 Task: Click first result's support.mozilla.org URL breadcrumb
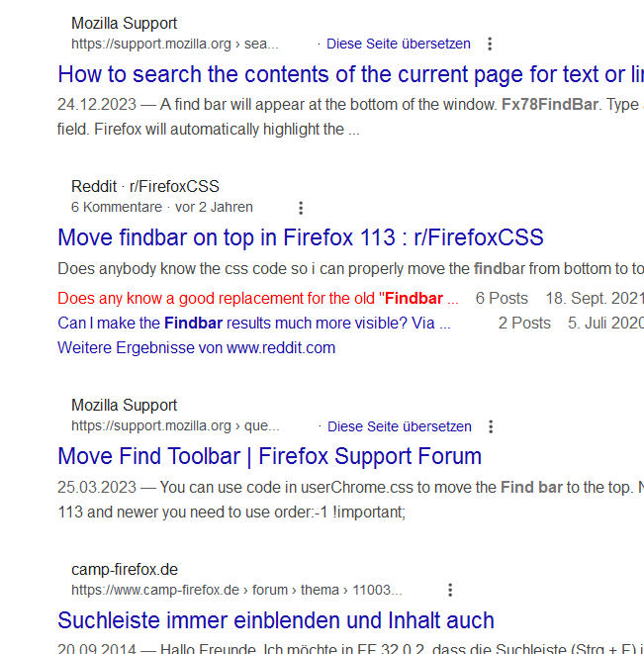[175, 44]
